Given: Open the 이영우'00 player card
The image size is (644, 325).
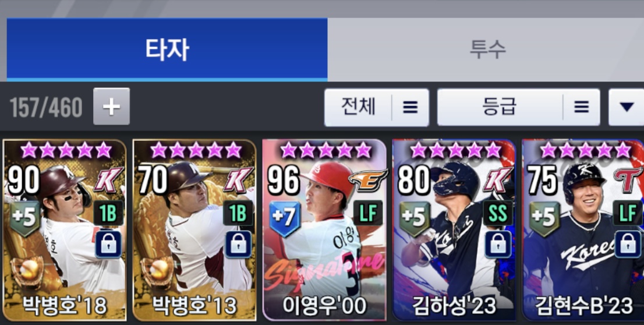Looking at the screenshot, I should (x=324, y=230).
